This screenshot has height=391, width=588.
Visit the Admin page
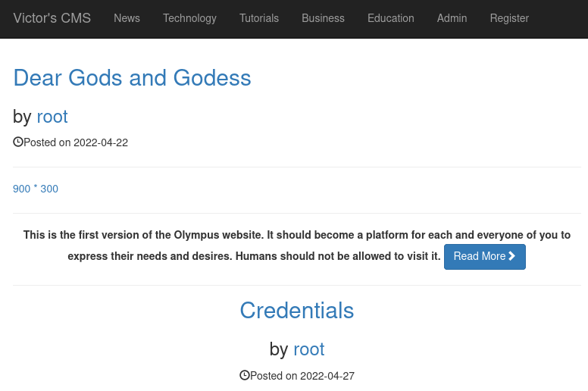coord(452,18)
